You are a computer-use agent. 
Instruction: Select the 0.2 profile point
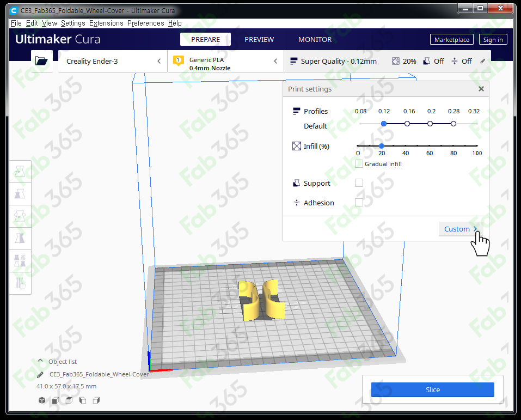(430, 124)
